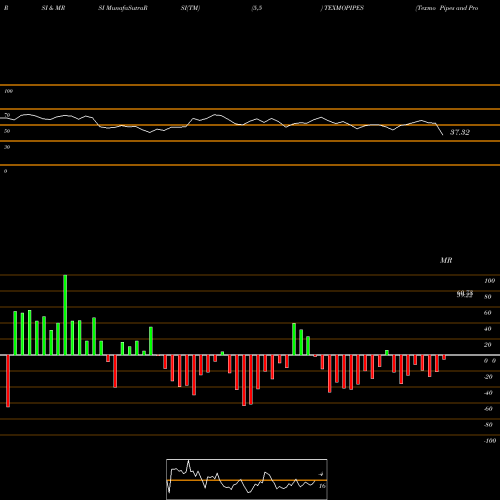Click the 'Texmo Pipes and Pro' title text
Image resolution: width=500 pixels, height=500 pixels.
(447, 8)
